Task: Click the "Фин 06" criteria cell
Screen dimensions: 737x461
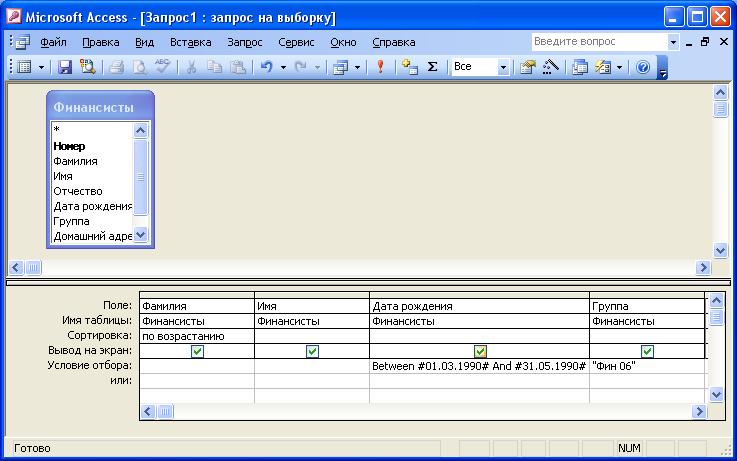Action: pos(647,366)
